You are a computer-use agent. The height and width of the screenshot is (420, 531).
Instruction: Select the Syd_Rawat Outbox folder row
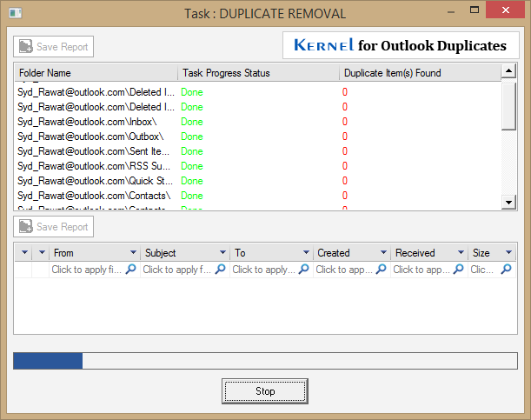tap(258, 137)
